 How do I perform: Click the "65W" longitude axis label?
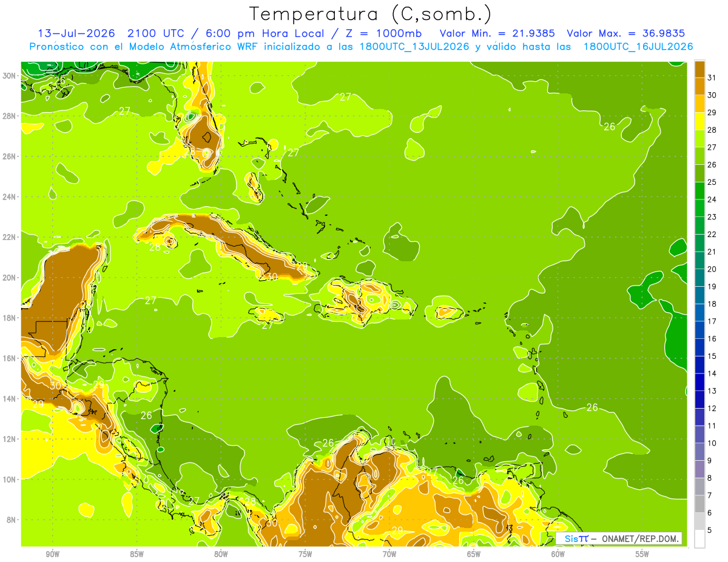(474, 554)
